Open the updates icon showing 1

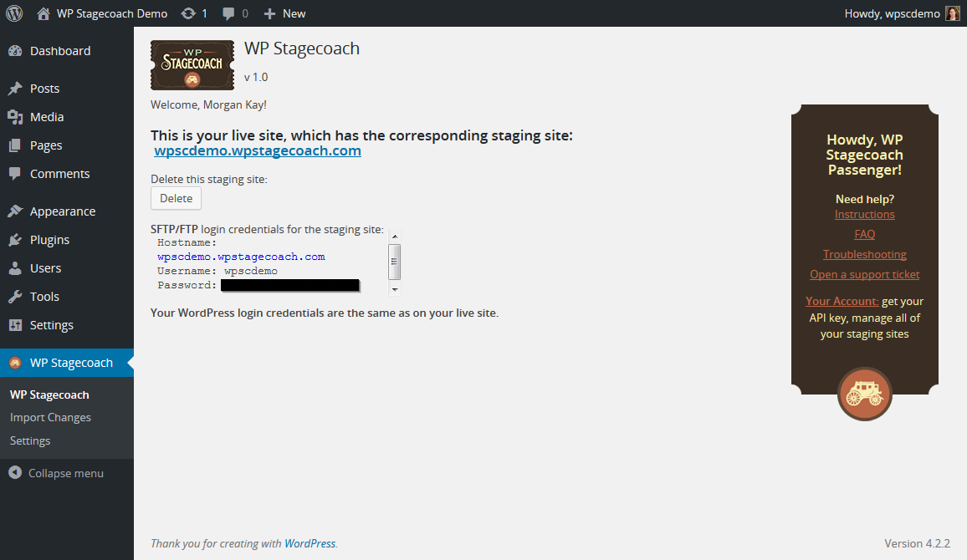pyautogui.click(x=188, y=13)
